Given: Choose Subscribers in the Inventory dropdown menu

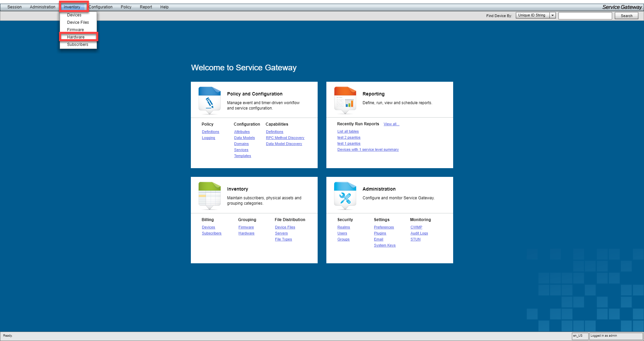Looking at the screenshot, I should pyautogui.click(x=77, y=45).
